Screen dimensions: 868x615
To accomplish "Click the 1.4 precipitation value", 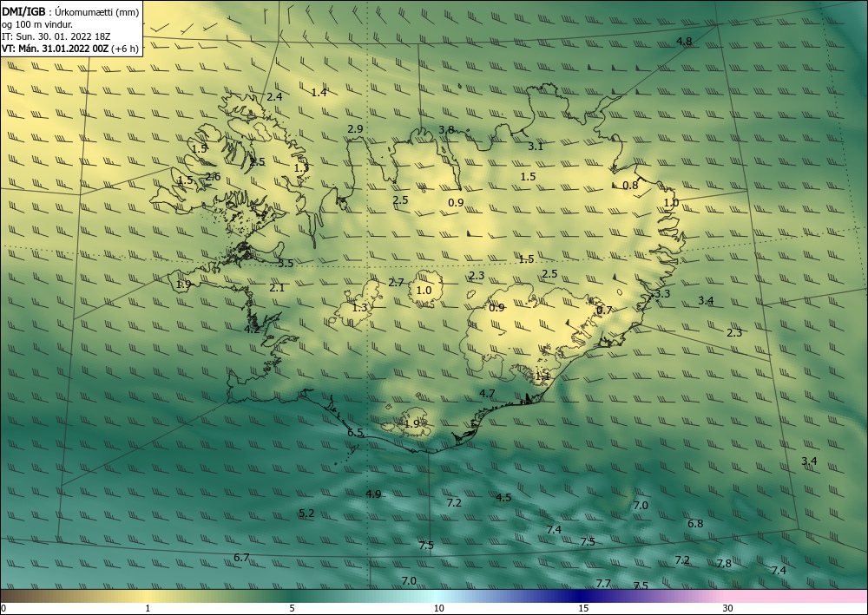I will click(x=319, y=92).
